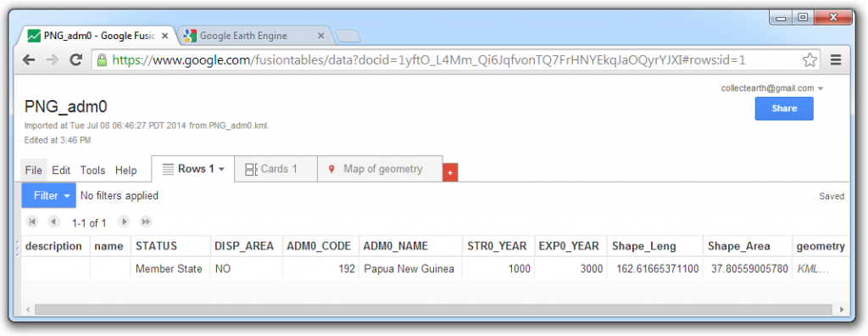This screenshot has height=336, width=868.
Task: Open the Edit menu
Action: (61, 171)
